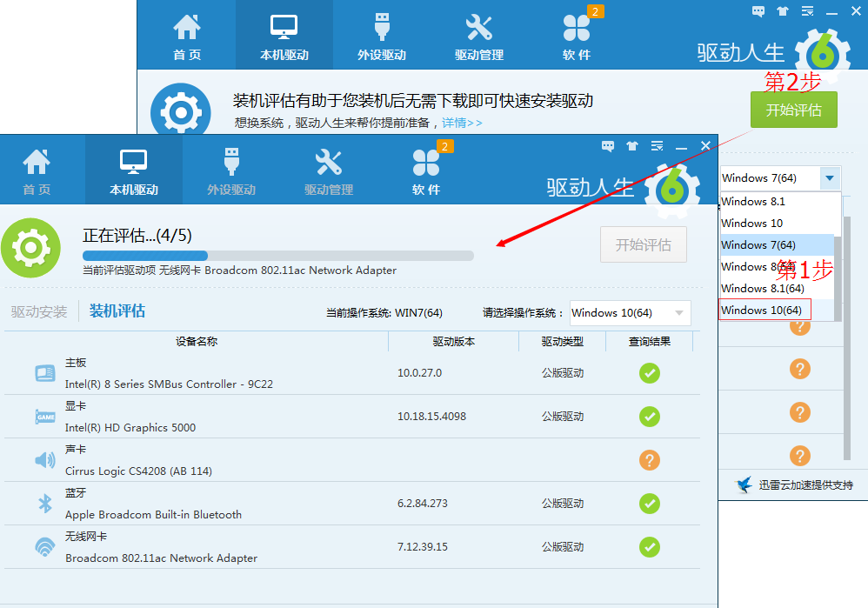Choose Windows 8.1 from list
The width and height of the screenshot is (868, 608).
(x=777, y=202)
